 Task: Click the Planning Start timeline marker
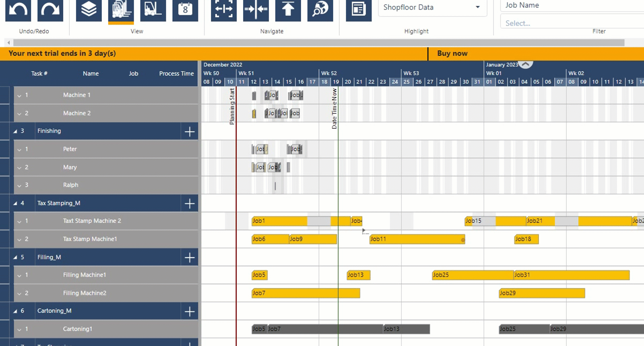click(x=232, y=107)
